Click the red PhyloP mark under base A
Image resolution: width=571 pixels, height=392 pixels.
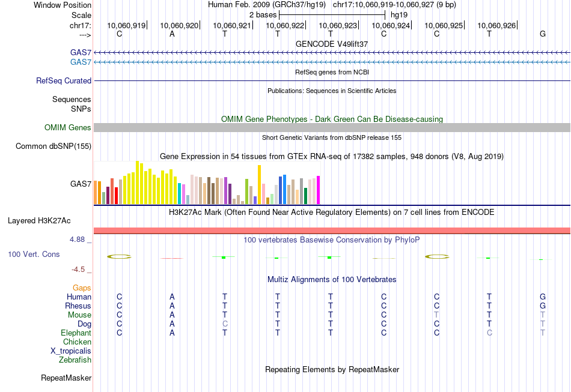[x=172, y=258]
